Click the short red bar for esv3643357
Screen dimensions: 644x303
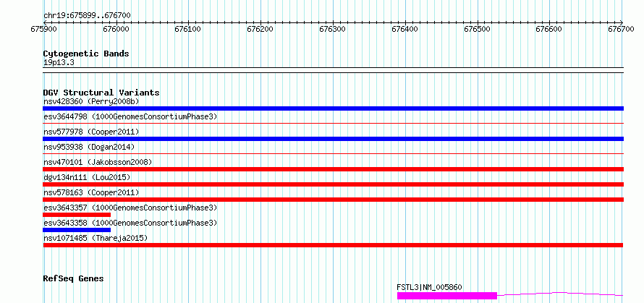(77, 215)
